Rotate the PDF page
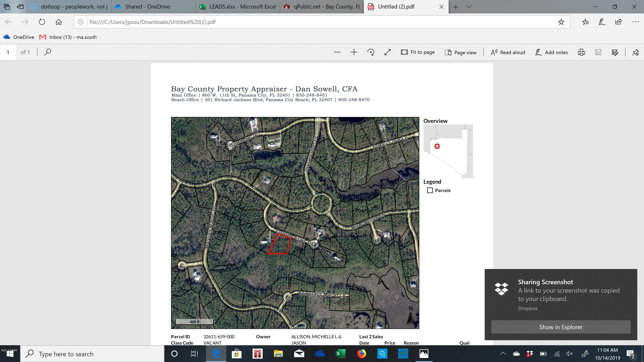The image size is (644, 362). (x=371, y=52)
